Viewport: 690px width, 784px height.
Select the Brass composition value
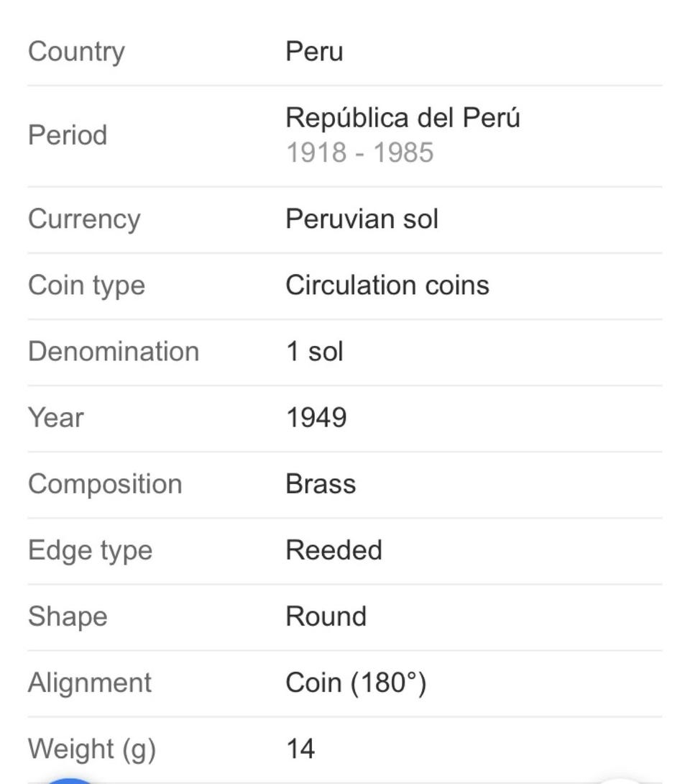(x=321, y=484)
